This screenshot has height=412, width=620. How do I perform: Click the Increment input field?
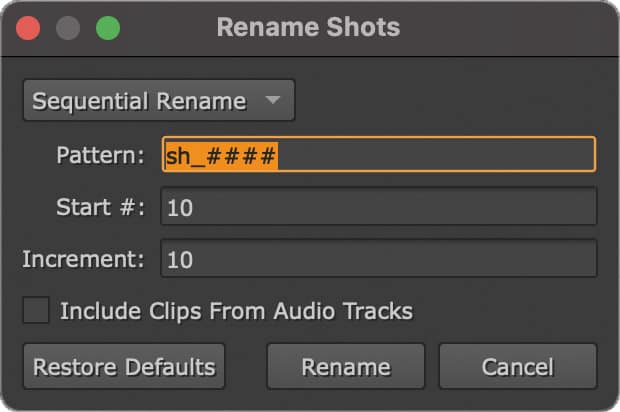click(x=379, y=259)
